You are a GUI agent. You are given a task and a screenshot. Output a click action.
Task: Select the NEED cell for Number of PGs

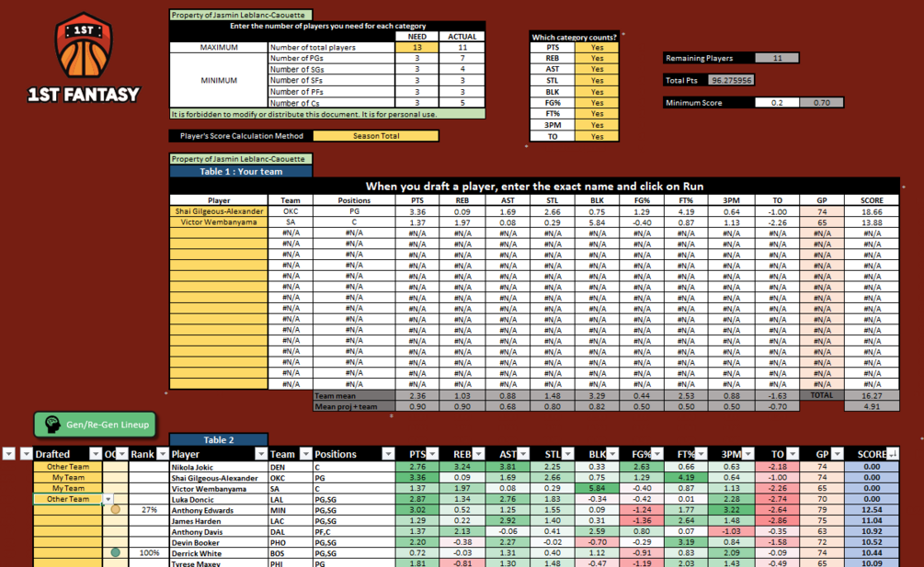pyautogui.click(x=416, y=58)
